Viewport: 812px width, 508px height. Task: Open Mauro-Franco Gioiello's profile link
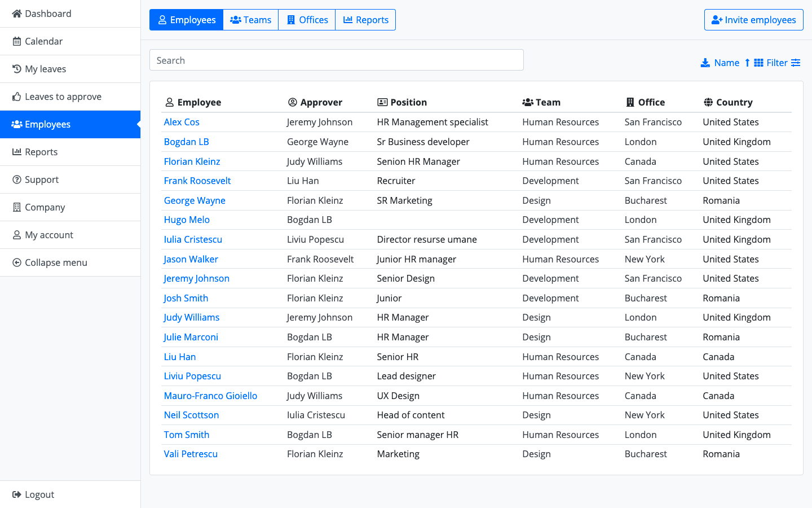point(210,396)
